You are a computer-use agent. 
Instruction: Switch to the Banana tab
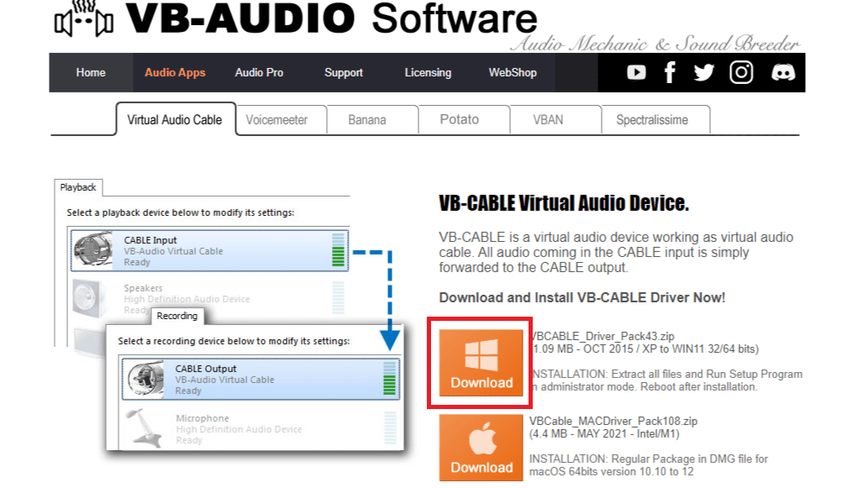pos(367,120)
